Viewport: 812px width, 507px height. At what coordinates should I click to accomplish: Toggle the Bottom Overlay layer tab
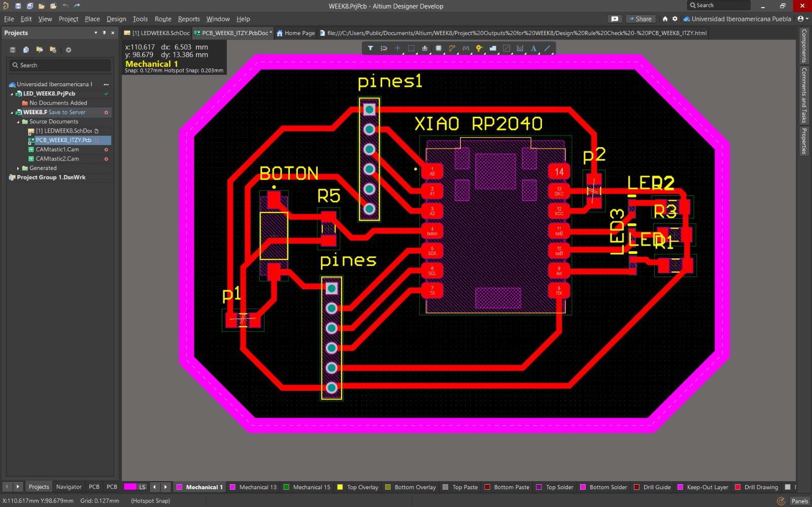pos(410,487)
